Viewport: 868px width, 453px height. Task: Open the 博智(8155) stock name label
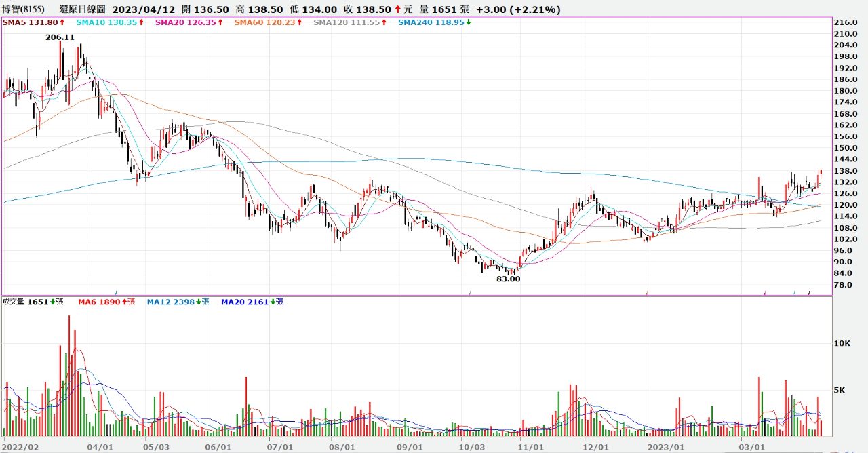(x=24, y=9)
